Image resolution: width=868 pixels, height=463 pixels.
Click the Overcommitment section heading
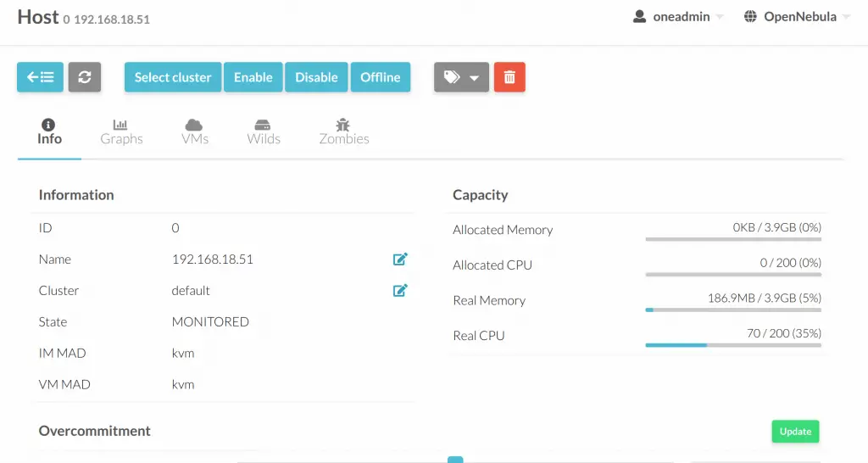point(95,431)
